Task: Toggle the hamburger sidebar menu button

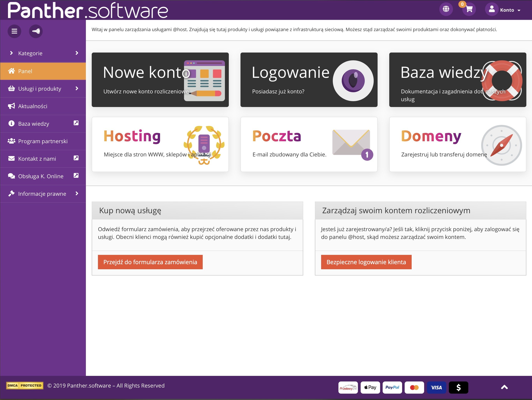Action: point(14,31)
